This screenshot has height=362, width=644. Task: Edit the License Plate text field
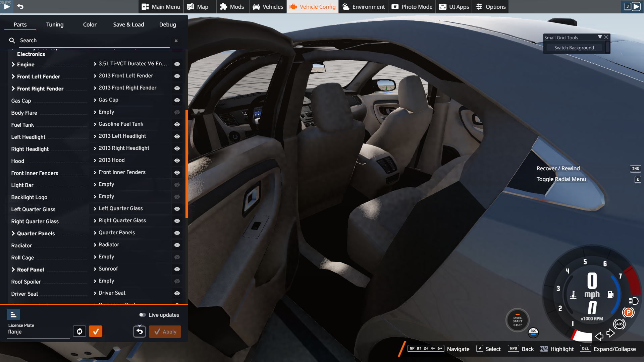tap(38, 332)
